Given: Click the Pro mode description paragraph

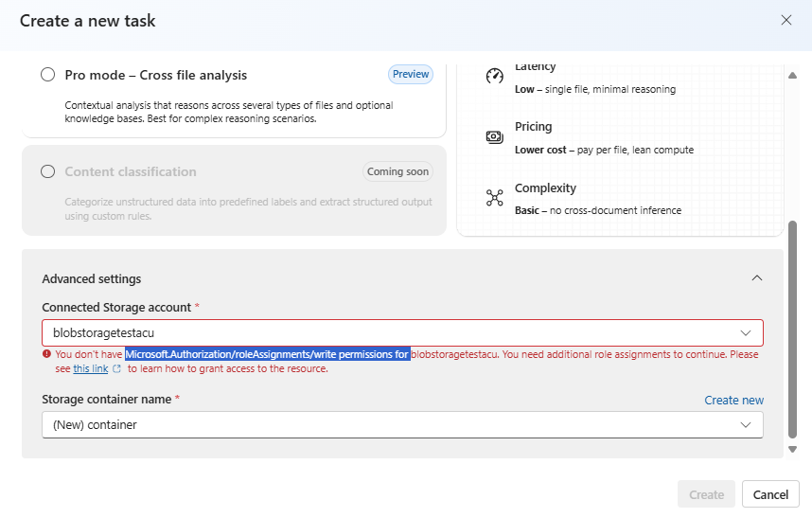Looking at the screenshot, I should click(229, 112).
